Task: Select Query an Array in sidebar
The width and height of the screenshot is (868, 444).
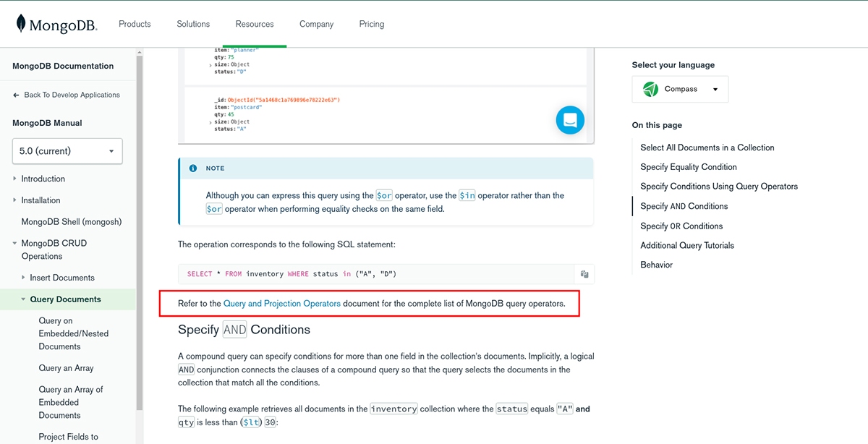Action: (66, 368)
